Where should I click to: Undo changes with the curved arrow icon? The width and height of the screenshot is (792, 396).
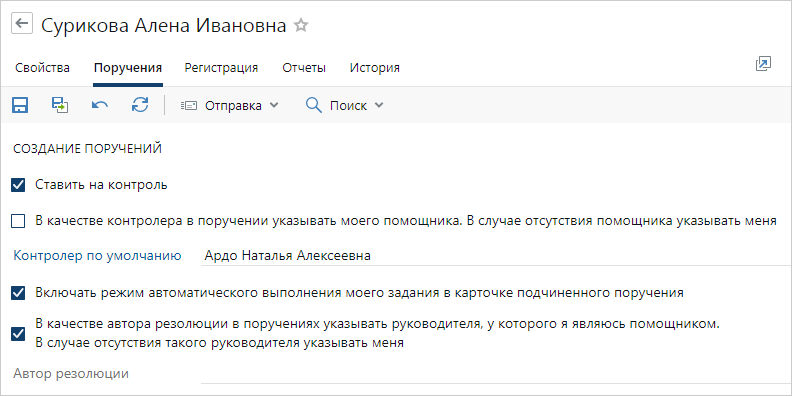click(x=100, y=105)
